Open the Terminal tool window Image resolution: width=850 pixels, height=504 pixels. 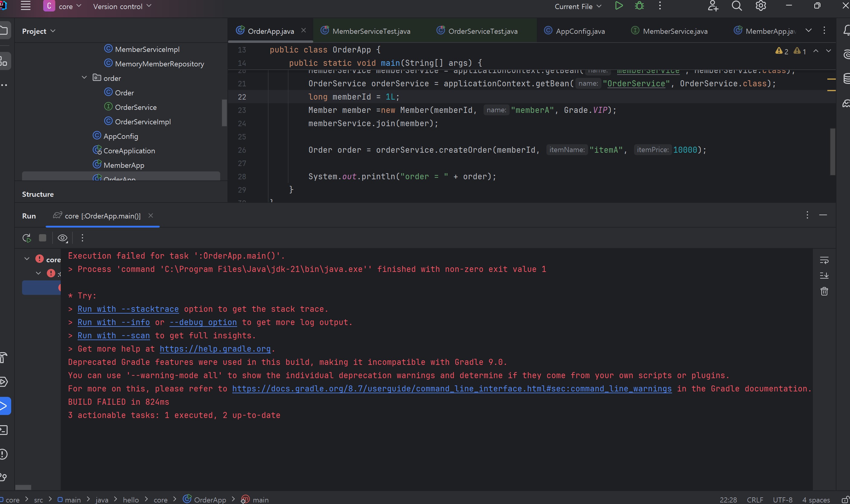(4, 430)
